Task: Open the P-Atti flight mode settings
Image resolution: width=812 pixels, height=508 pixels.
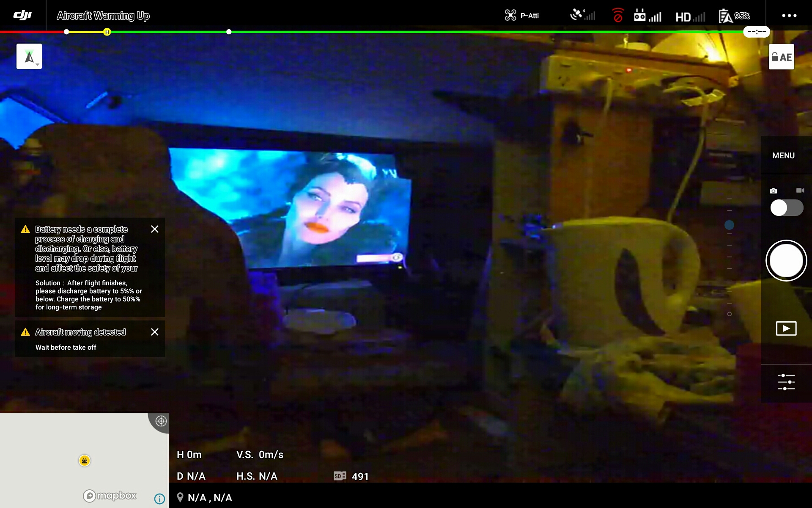Action: (x=521, y=16)
